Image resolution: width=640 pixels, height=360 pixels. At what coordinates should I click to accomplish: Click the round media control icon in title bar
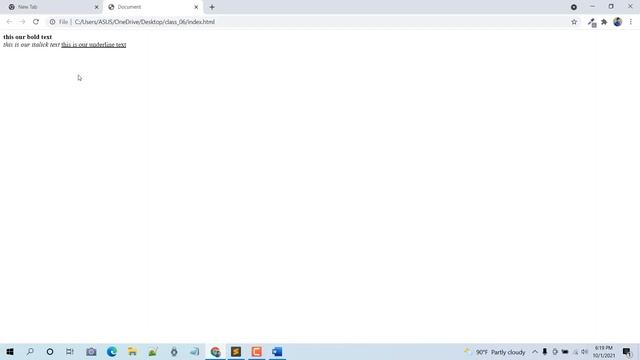(x=574, y=7)
